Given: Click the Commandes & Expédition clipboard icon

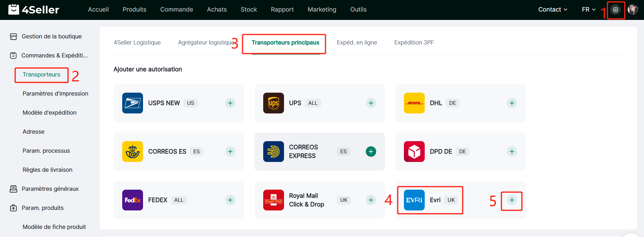Looking at the screenshot, I should (13, 55).
